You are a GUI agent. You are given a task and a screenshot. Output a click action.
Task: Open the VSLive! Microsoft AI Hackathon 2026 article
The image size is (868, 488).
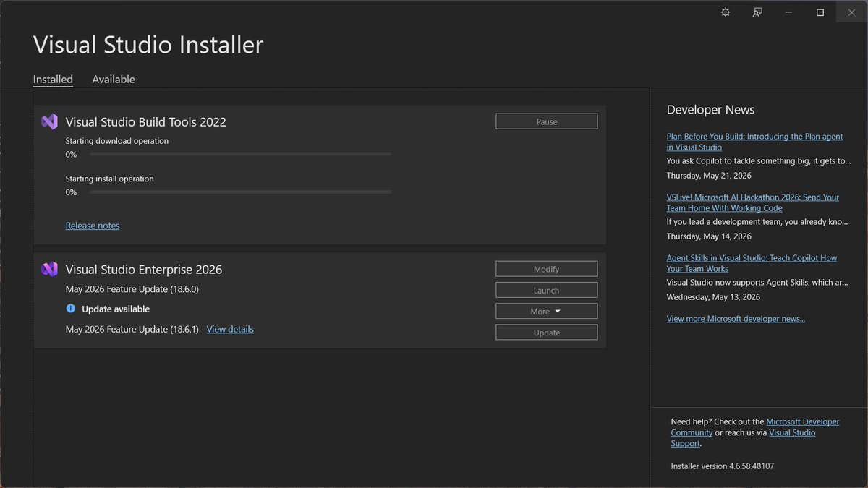coord(753,202)
